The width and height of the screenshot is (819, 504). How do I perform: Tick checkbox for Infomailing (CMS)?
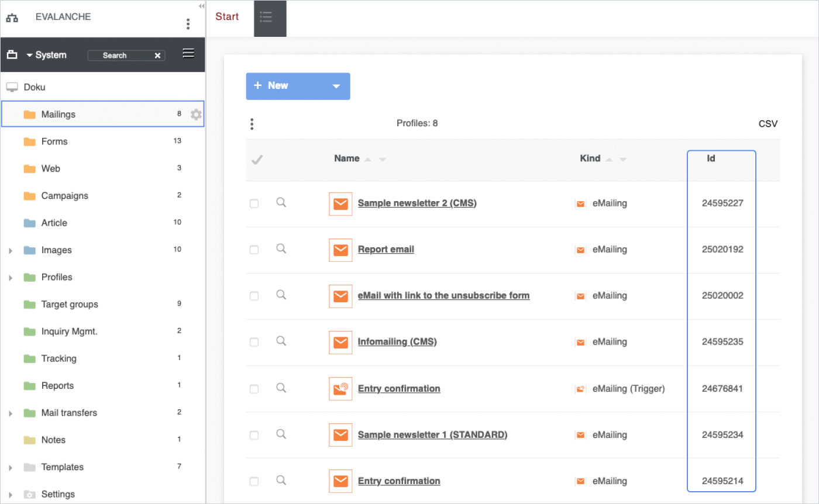click(x=254, y=342)
